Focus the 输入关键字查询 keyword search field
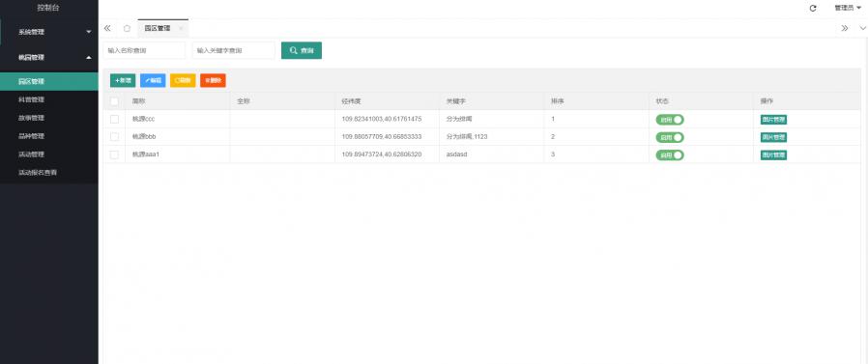This screenshot has height=364, width=868. (x=234, y=50)
